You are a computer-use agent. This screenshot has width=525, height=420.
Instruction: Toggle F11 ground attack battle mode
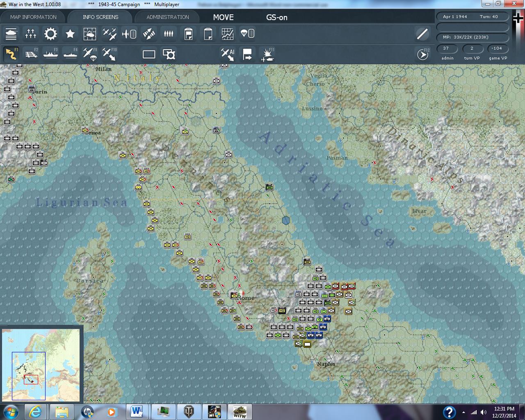267,55
